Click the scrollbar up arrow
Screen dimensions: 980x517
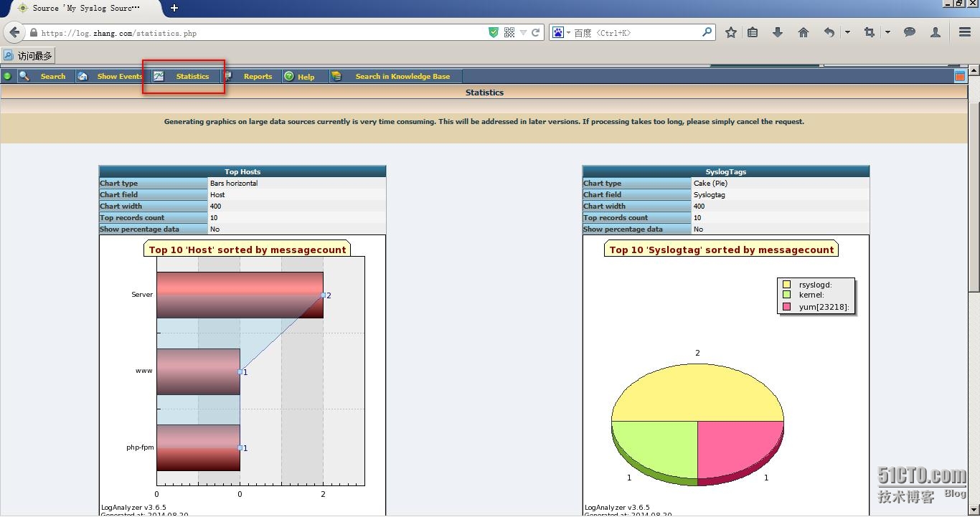pos(974,70)
